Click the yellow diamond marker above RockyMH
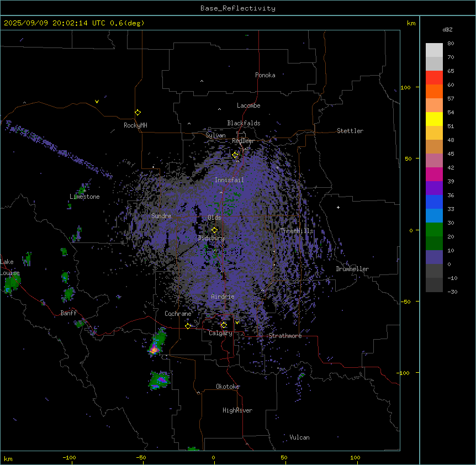This screenshot has width=476, height=465. click(x=137, y=113)
